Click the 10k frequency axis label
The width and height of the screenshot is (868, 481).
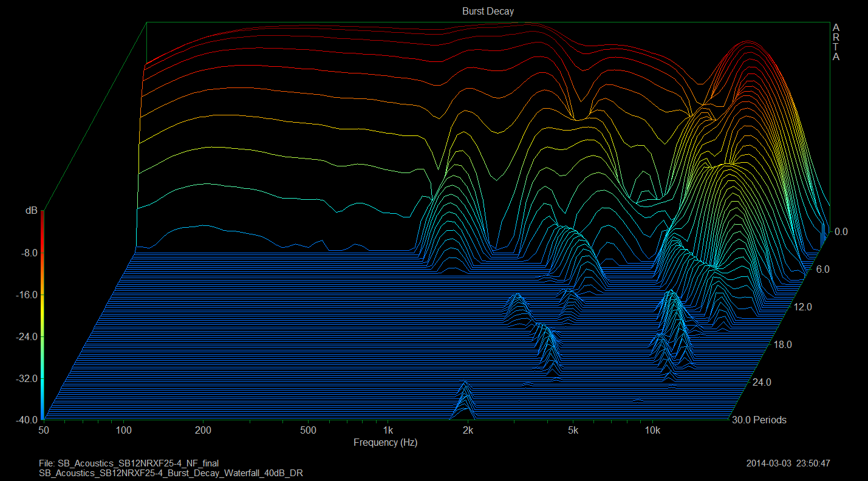[x=652, y=431]
